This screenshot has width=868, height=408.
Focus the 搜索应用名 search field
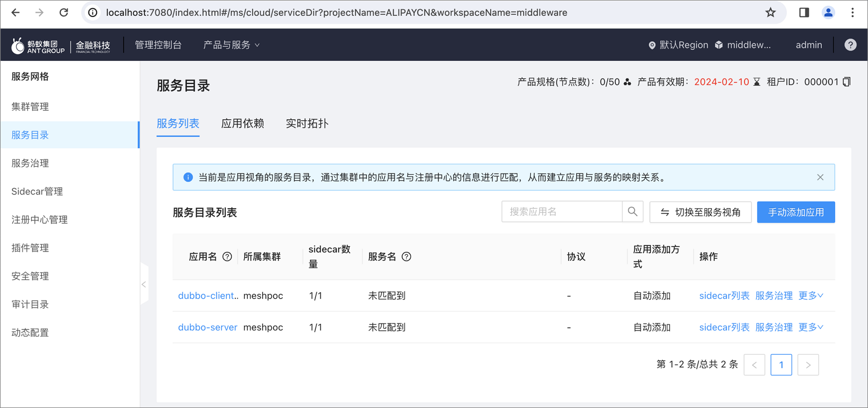561,211
